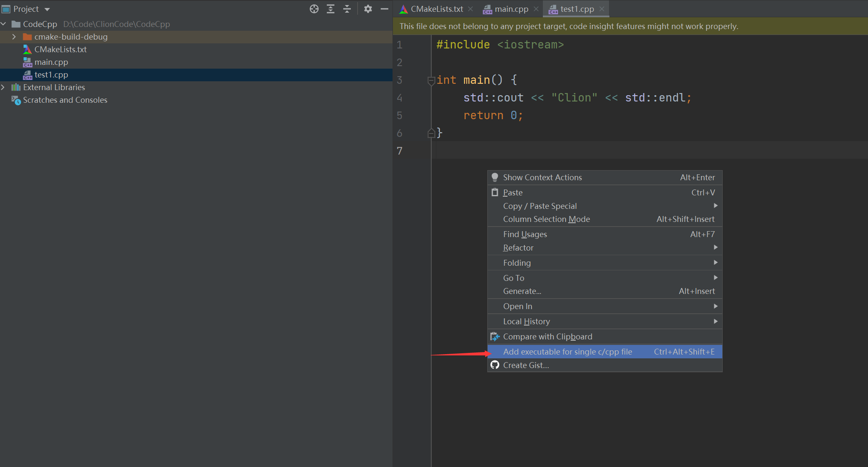868x467 pixels.
Task: Collapse the CodeCpp root folder
Action: tap(3, 24)
